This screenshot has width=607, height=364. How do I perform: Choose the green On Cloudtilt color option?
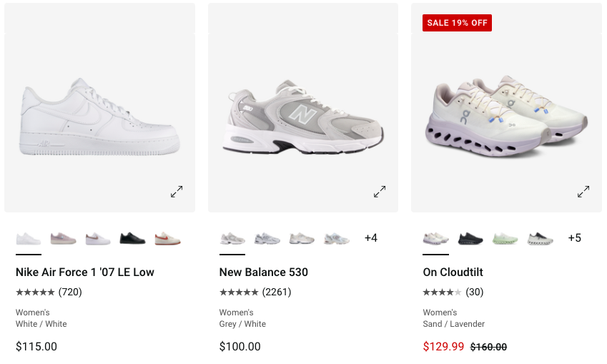505,238
